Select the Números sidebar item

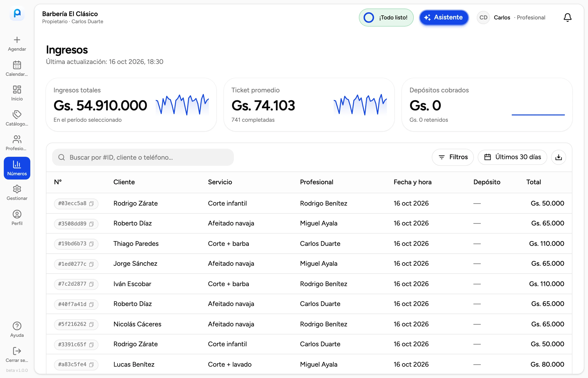point(17,168)
